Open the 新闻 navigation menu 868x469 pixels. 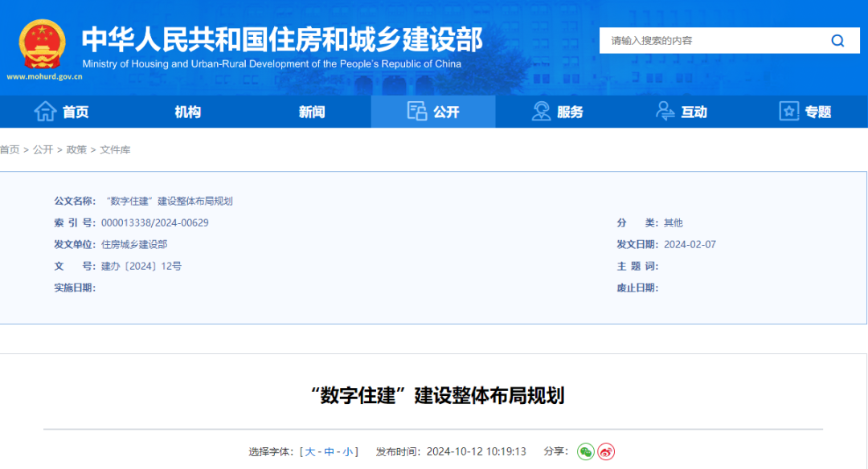[312, 112]
